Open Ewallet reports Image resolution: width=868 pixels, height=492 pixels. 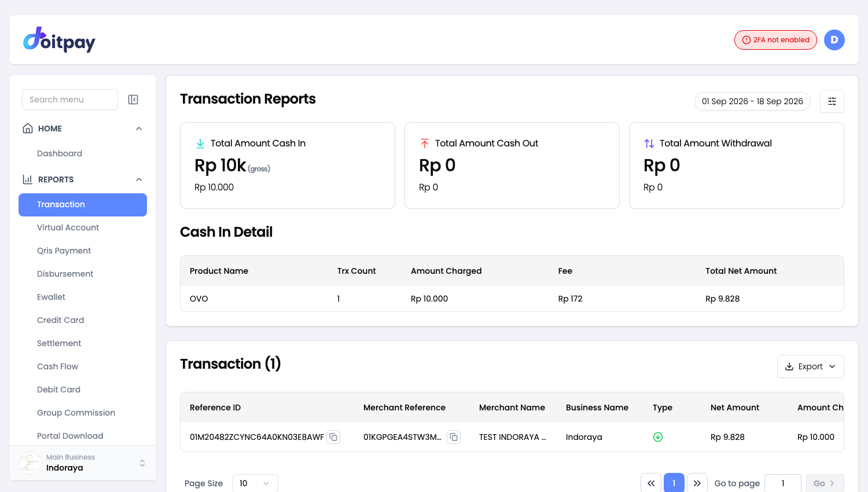pyautogui.click(x=52, y=297)
